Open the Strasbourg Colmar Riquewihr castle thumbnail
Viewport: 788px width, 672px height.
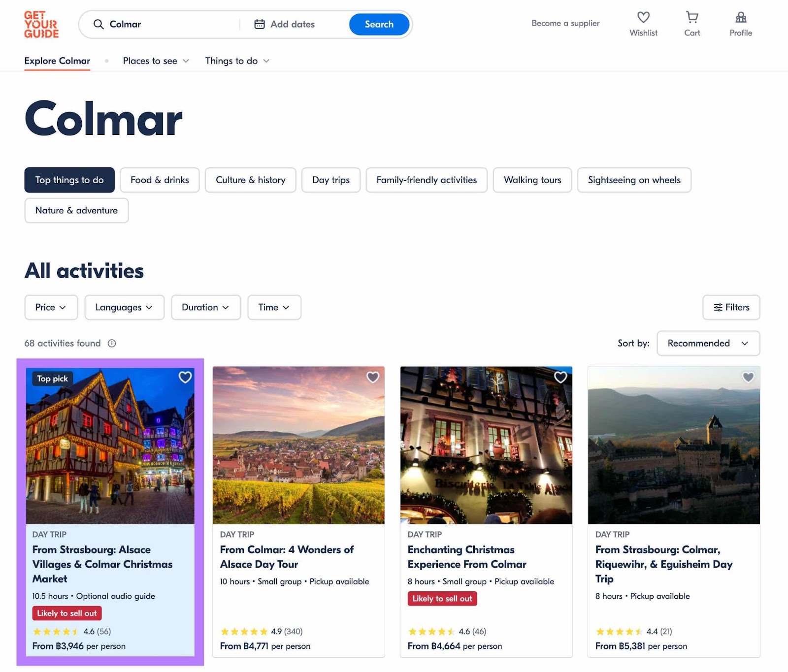point(674,445)
